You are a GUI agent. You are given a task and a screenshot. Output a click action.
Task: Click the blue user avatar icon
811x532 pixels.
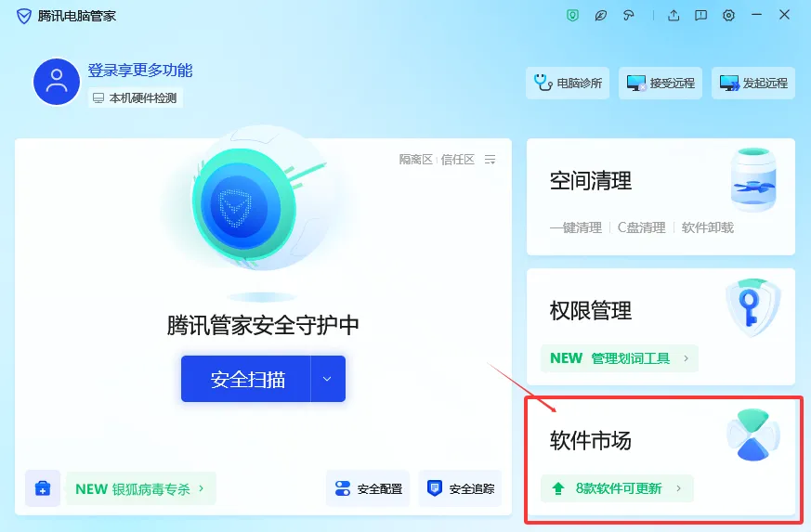click(x=57, y=82)
